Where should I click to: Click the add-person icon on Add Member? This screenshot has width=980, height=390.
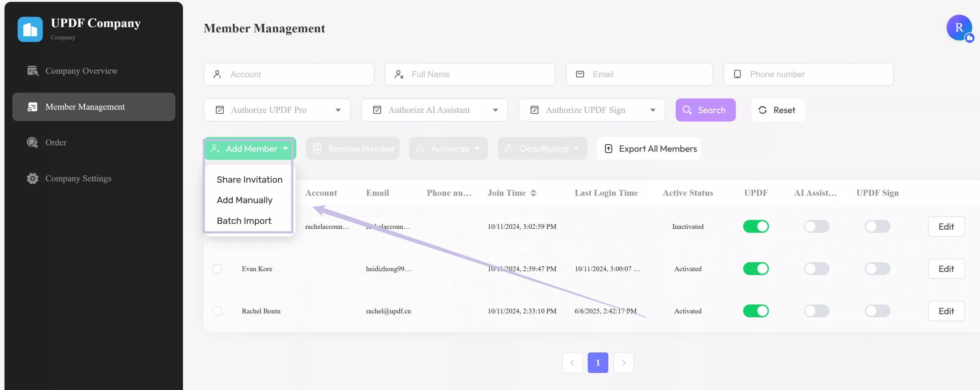(215, 148)
